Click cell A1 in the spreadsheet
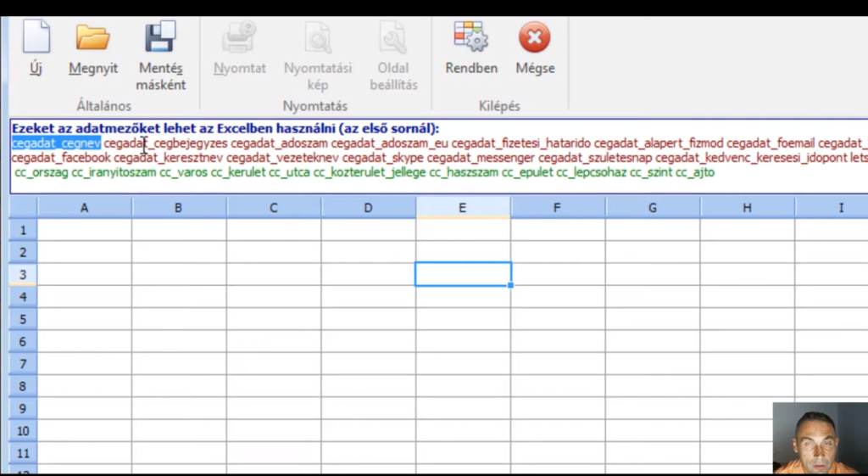868x476 pixels. point(84,230)
